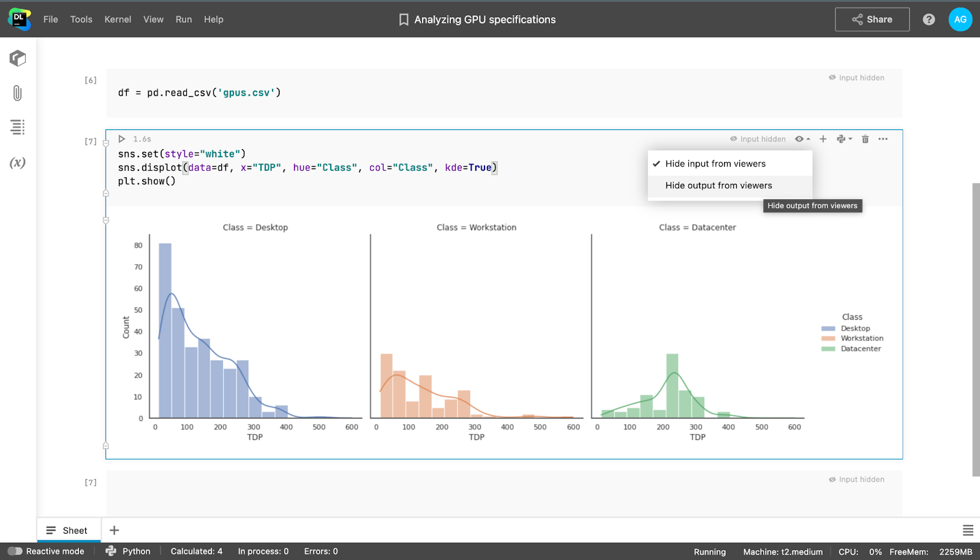Open the table of contents sidebar icon
980x560 pixels.
click(17, 127)
